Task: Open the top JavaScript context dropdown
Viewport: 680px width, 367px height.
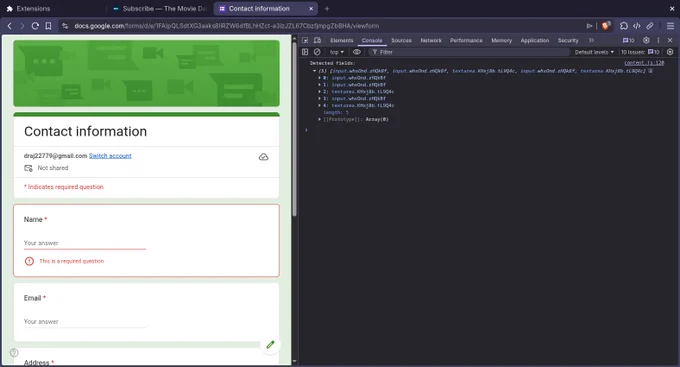Action: (x=337, y=52)
